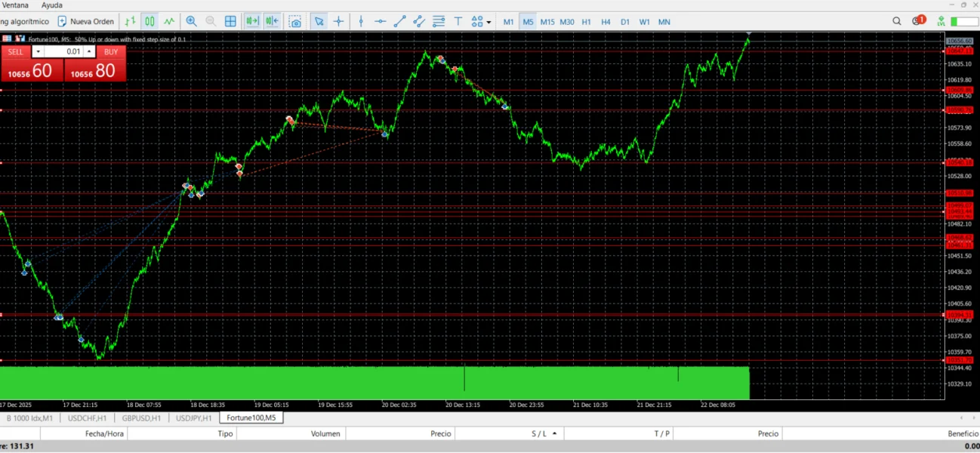Select the crosshair tool
The image size is (980, 453).
338,22
